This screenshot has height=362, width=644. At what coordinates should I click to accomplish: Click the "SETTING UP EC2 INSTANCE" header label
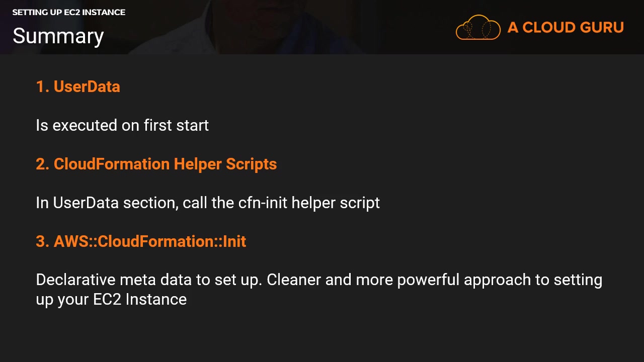[x=69, y=12]
